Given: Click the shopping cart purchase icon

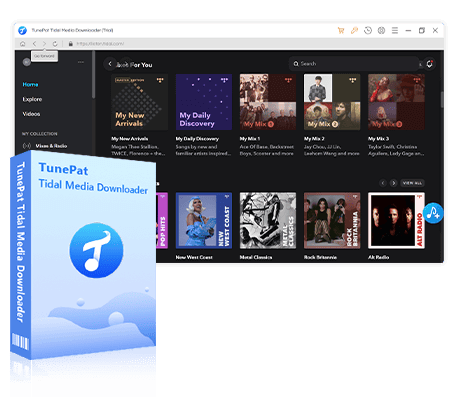Looking at the screenshot, I should pos(341,30).
